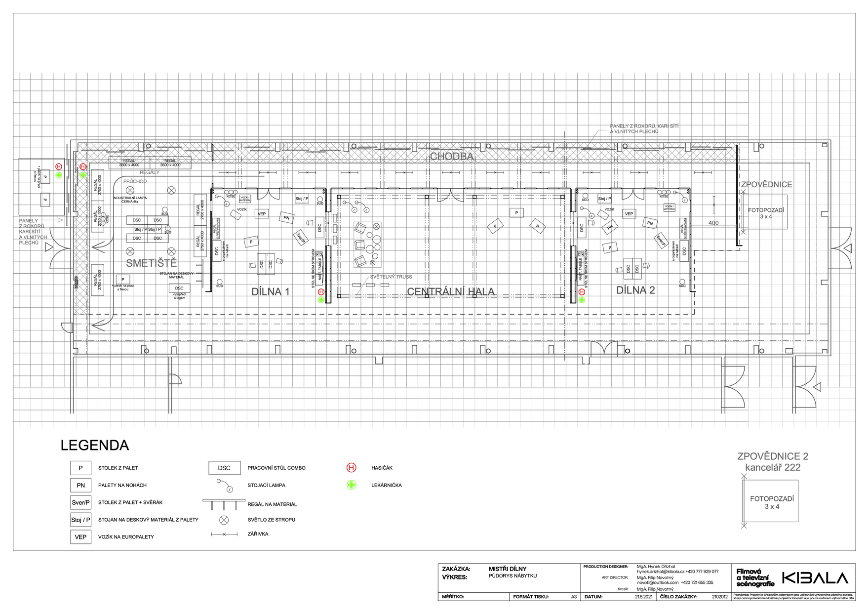Click the '400' dimension label
The height and width of the screenshot is (614, 868).
713,223
